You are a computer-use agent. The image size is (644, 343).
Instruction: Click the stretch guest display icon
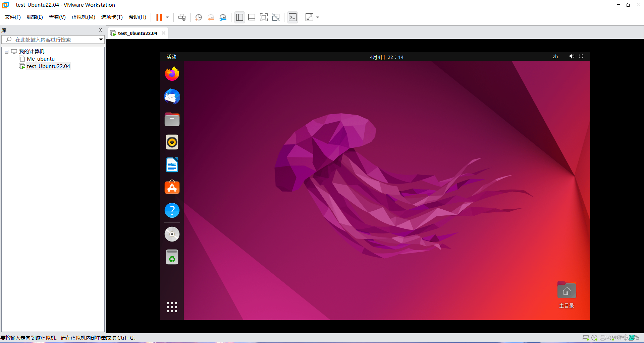(x=309, y=17)
